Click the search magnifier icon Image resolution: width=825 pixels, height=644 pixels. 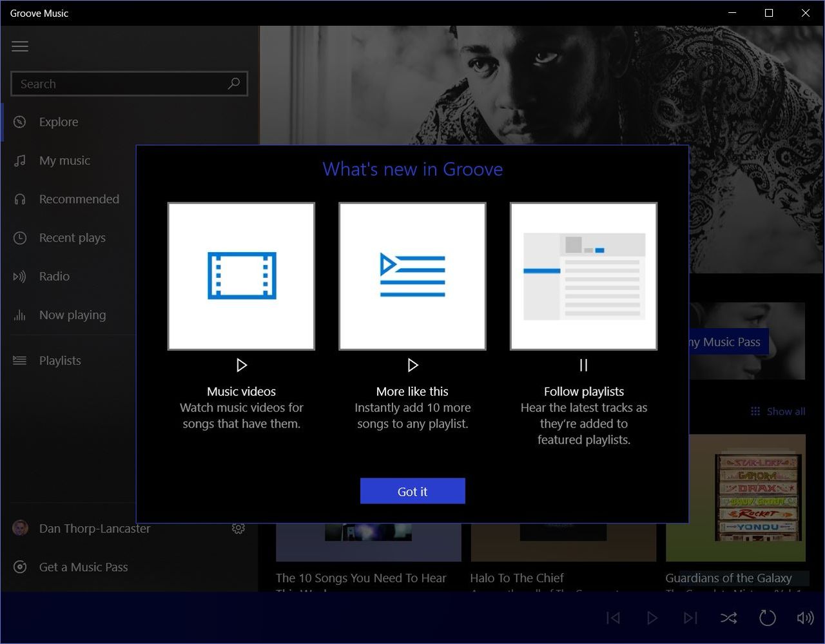234,84
